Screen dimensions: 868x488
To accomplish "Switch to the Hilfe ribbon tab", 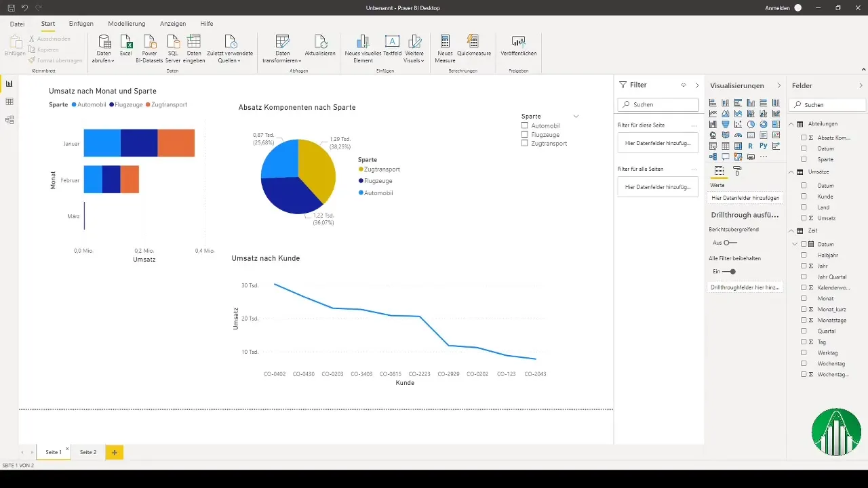I will pos(207,24).
